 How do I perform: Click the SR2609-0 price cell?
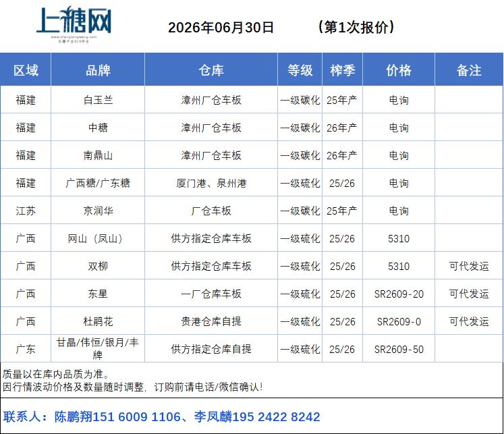click(x=399, y=321)
